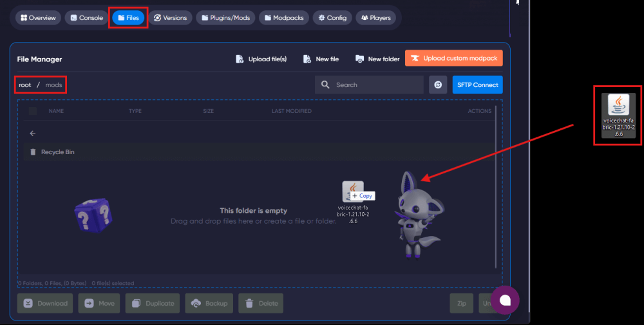Click the back arrow in file list
Screen dimensions: 644x325
click(33, 133)
